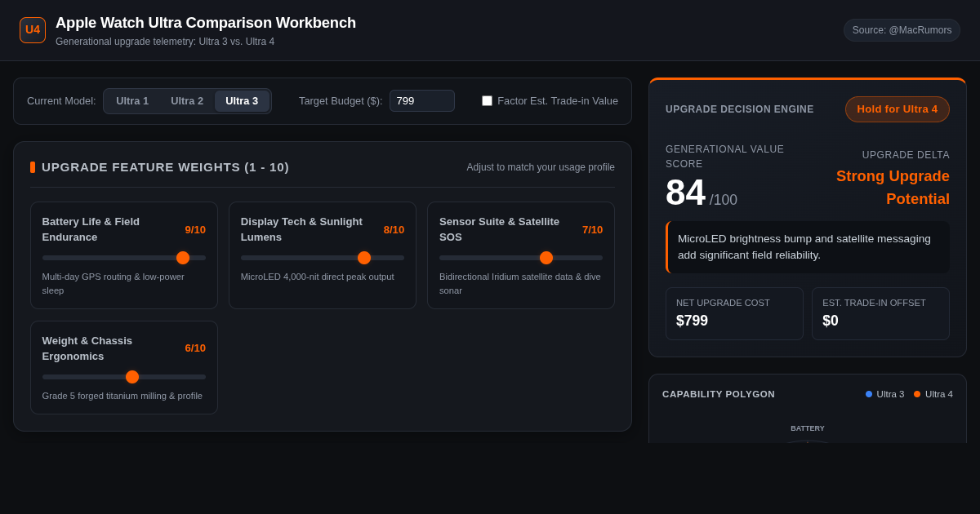The image size is (980, 514).
Task: Click the 7/10 sensor weight value
Action: coord(592,230)
